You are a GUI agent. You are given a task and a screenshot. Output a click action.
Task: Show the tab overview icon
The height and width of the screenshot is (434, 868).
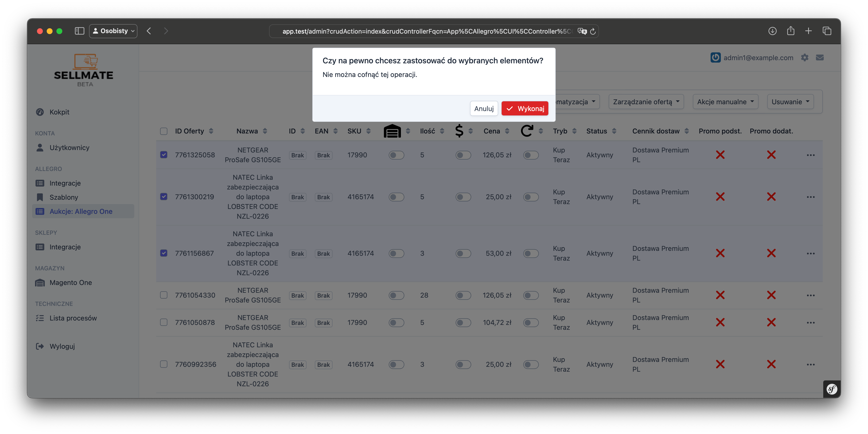coord(827,31)
